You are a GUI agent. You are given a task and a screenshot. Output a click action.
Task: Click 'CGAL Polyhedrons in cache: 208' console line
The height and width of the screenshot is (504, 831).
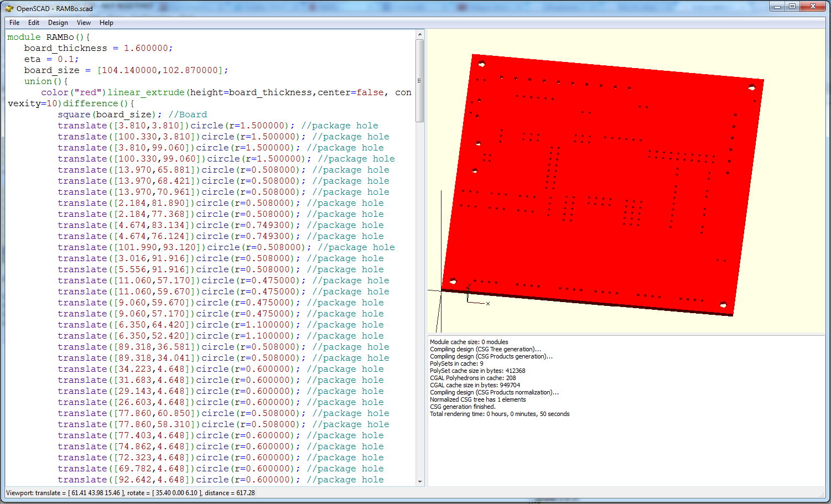coord(473,378)
